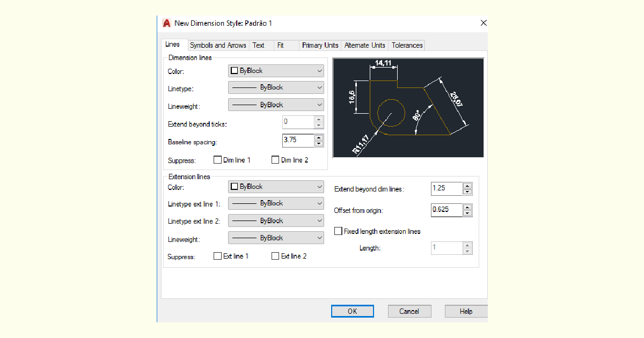Click the OK button

353,311
